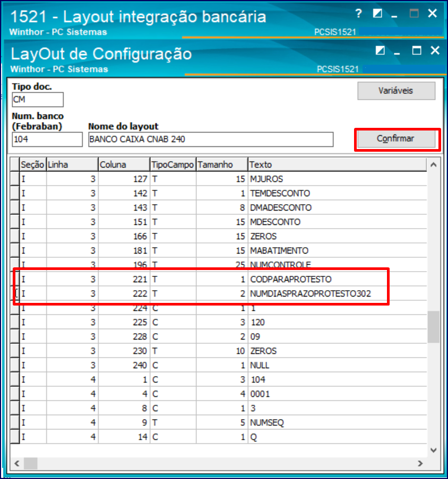The image size is (448, 479).
Task: Click the TipoCampo column header
Action: click(173, 164)
